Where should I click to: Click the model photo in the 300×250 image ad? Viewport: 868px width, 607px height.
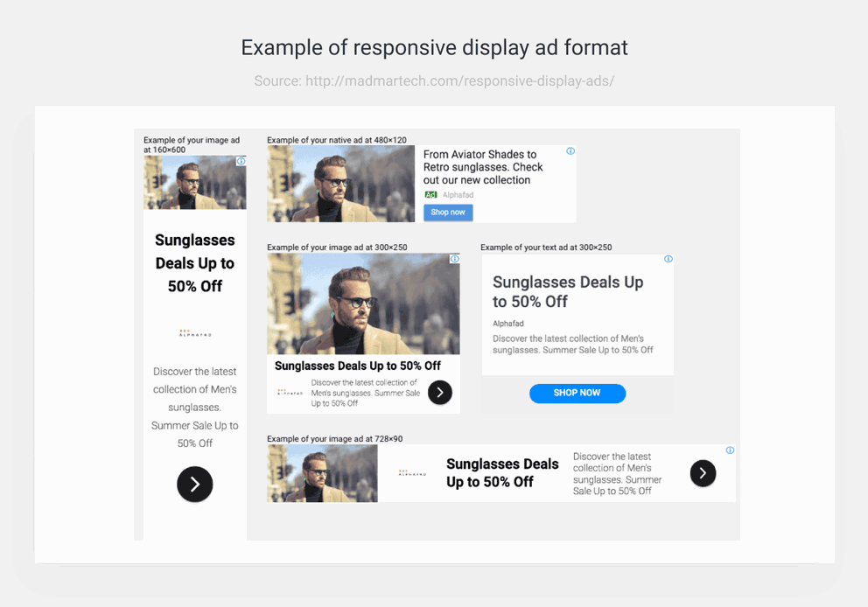[x=363, y=302]
